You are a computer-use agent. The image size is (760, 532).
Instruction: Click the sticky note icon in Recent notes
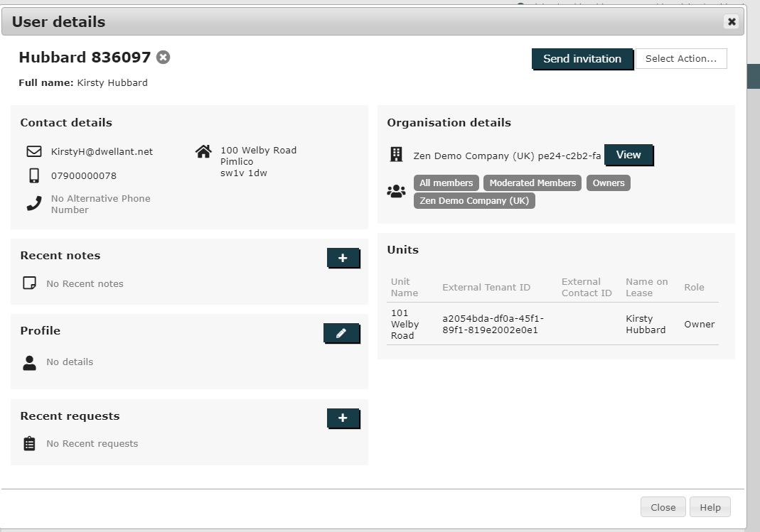(x=30, y=283)
